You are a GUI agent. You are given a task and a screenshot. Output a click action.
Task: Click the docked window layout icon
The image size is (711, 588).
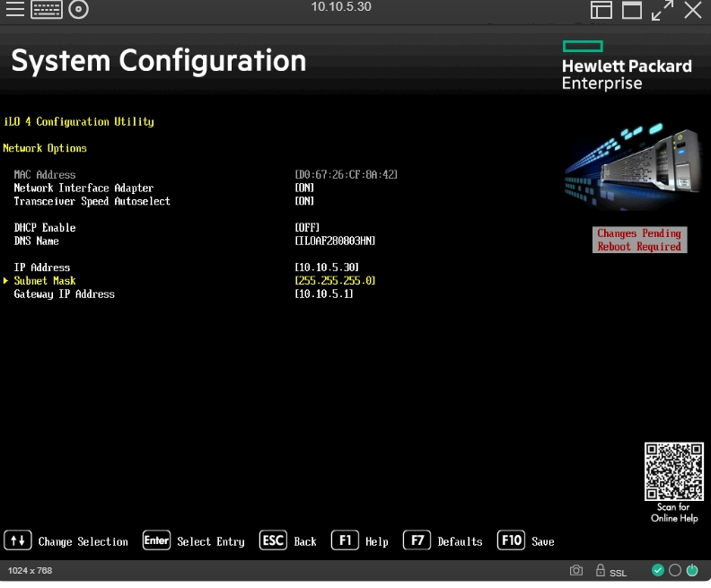(601, 10)
